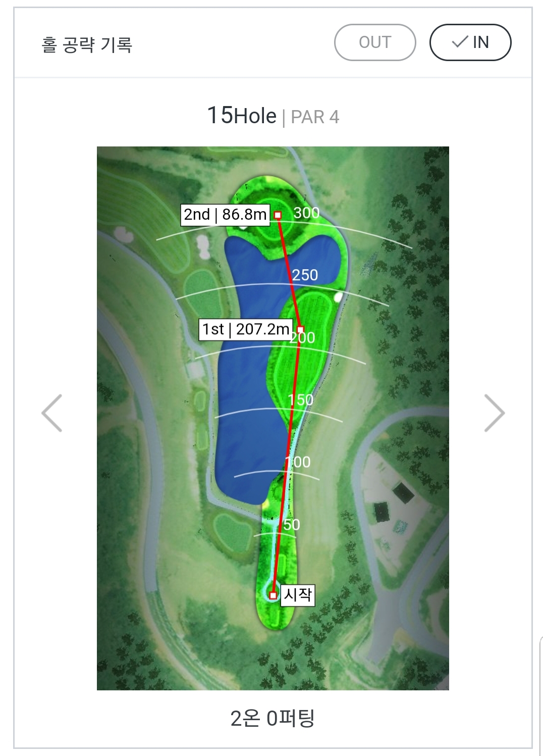
Task: Go to the previous hole with left chevron
Action: click(x=52, y=413)
